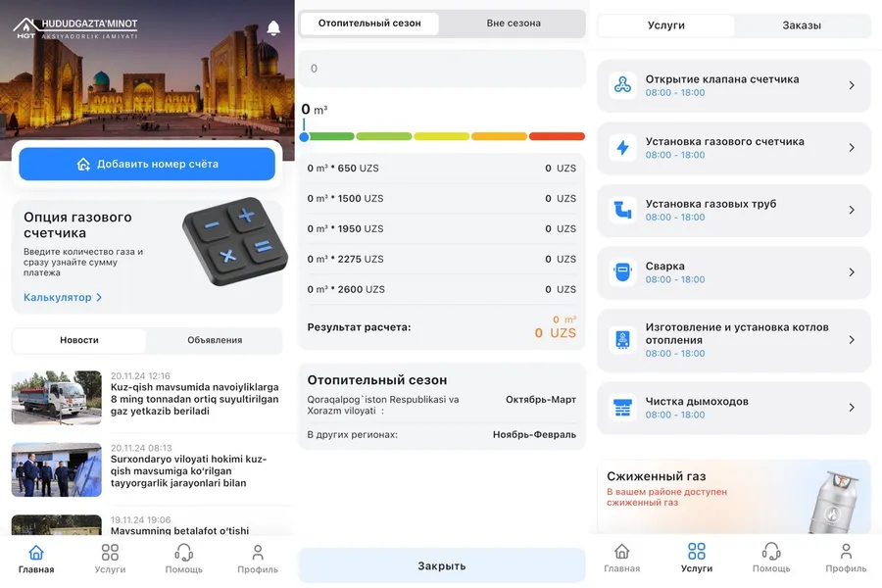882x588 pixels.
Task: Click the 20.11.24 12:16 news timestamp
Action: 140,376
